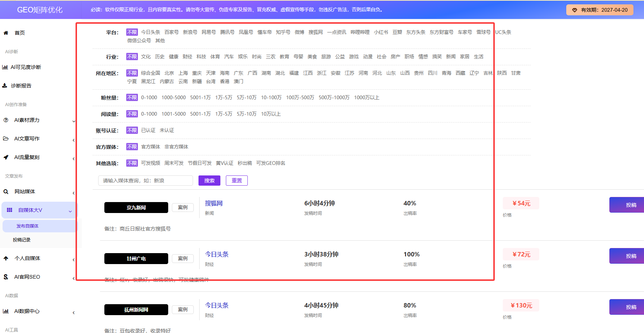
Task: Click the 有效期: 2027-04-20 badge
Action: [600, 10]
